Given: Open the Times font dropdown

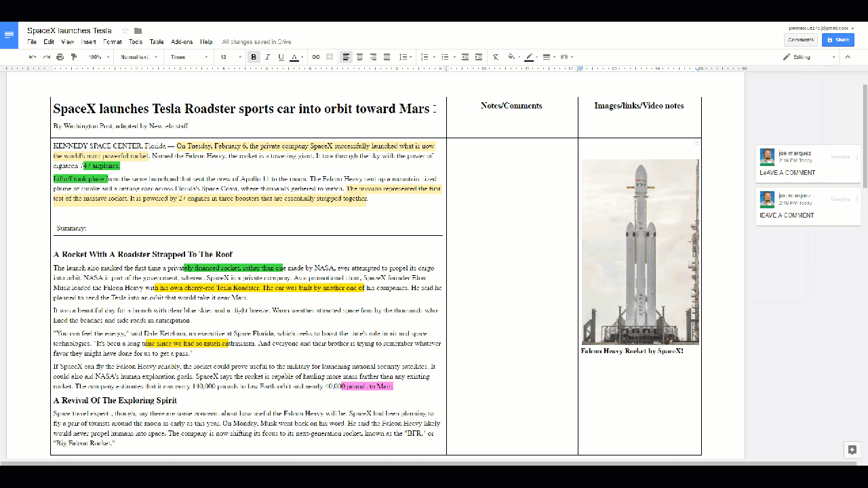Looking at the screenshot, I should click(189, 57).
